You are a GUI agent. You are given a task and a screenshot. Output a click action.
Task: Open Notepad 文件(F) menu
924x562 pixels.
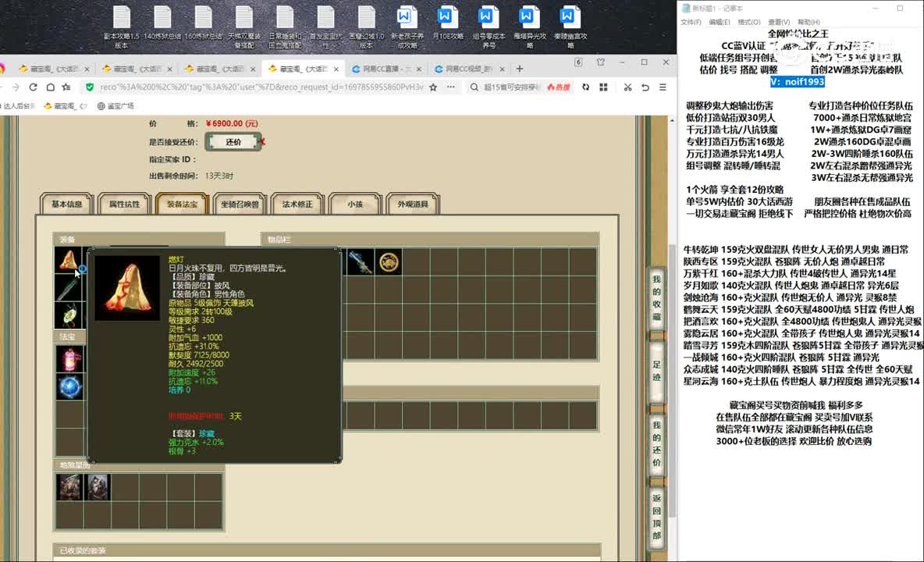pos(691,23)
